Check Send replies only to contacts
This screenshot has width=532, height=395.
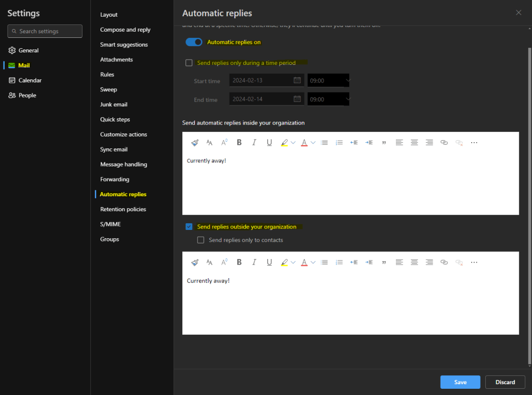[201, 240]
